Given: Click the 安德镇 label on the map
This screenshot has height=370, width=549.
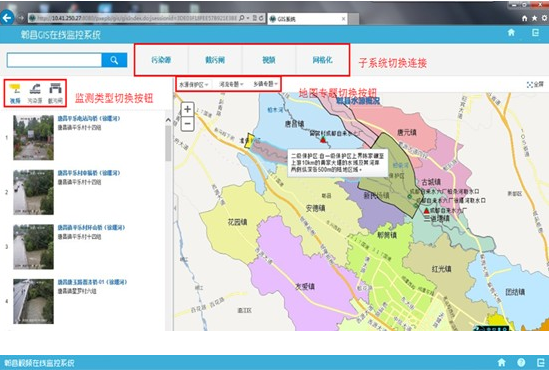Looking at the screenshot, I should 315,208.
